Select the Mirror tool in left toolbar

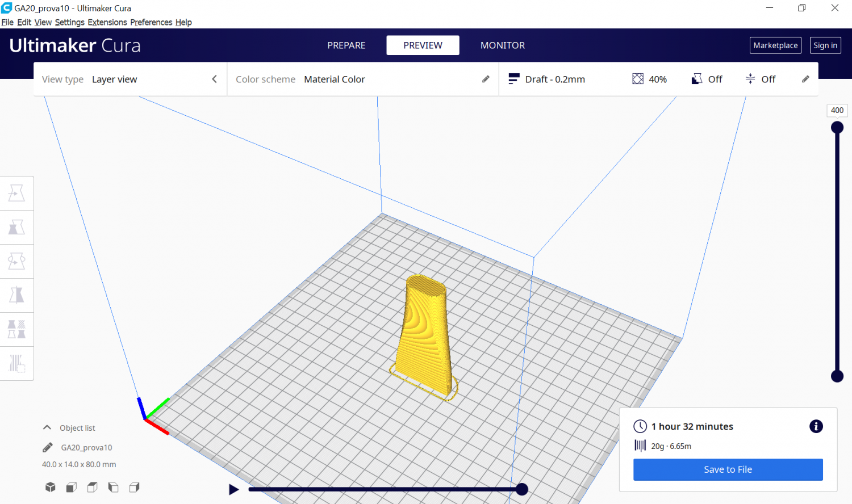coord(16,295)
